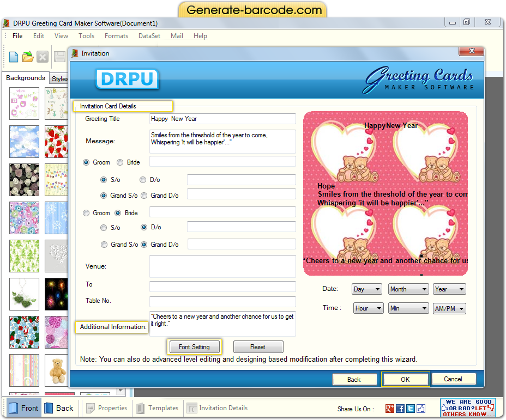
Task: Click the Reset button
Action: pyautogui.click(x=258, y=347)
